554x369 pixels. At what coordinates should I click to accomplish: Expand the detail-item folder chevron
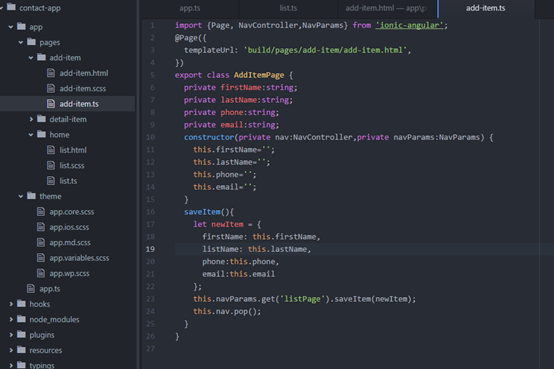[31, 119]
